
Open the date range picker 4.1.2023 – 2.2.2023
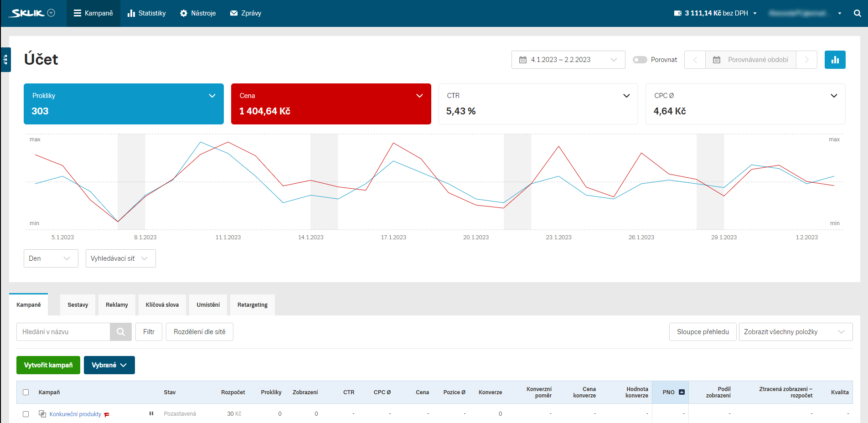[x=568, y=60]
